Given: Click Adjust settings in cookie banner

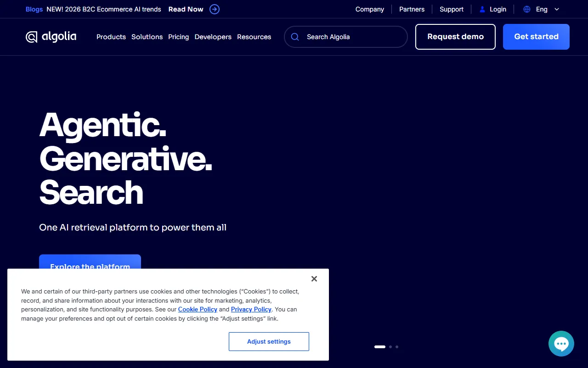Looking at the screenshot, I should 269,341.
